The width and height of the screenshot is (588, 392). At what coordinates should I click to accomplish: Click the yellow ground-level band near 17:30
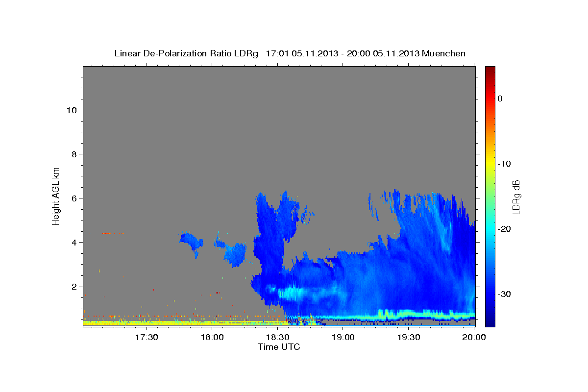pyautogui.click(x=146, y=323)
